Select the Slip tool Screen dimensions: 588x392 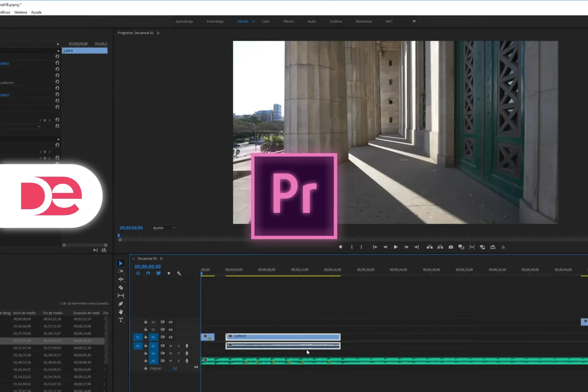pyautogui.click(x=121, y=296)
